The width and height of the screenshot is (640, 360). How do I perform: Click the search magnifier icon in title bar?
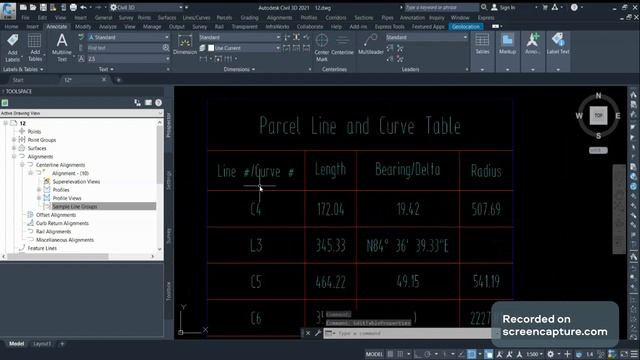[484, 7]
